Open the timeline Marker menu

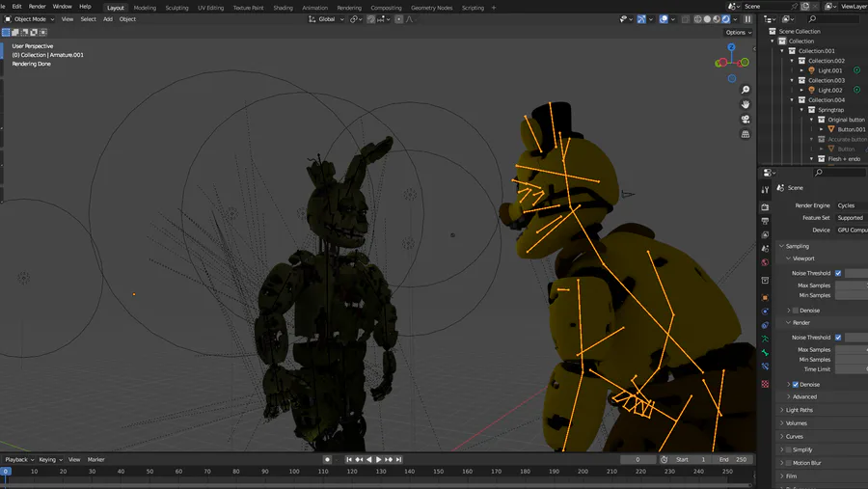(x=95, y=460)
